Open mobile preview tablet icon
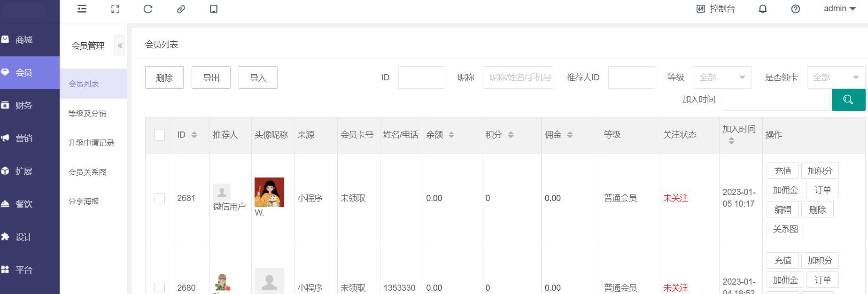Viewport: 868px width, 294px height. 214,9
